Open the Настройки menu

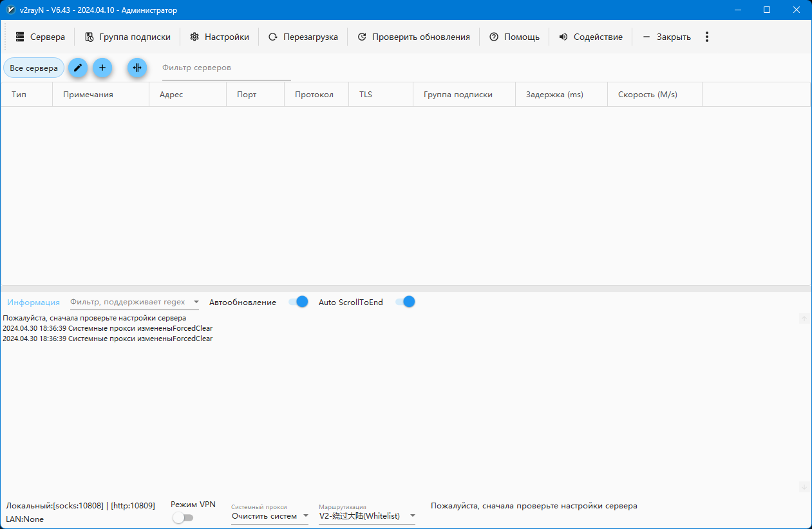(220, 37)
